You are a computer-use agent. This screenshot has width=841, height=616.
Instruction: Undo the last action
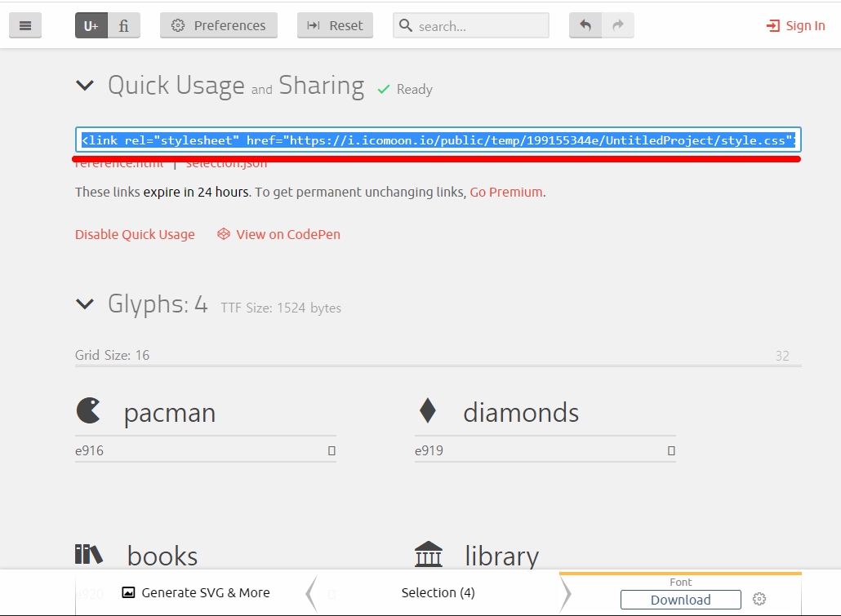(585, 25)
